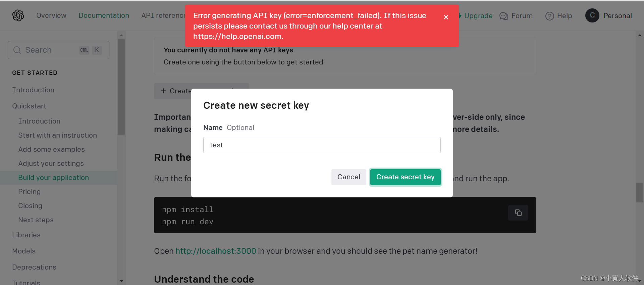This screenshot has height=285, width=644.
Task: Click the search magnifier icon
Action: point(17,50)
